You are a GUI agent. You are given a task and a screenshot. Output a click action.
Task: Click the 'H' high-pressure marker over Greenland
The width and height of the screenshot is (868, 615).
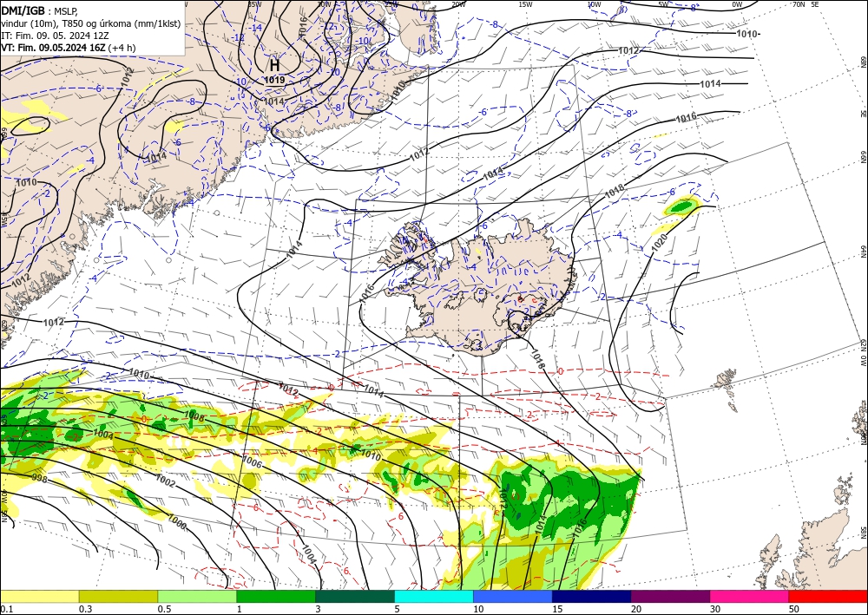click(x=274, y=66)
